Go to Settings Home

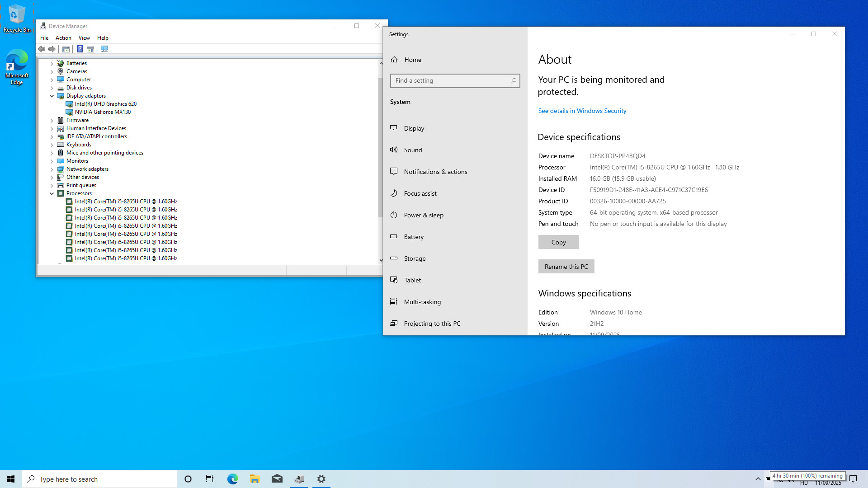pyautogui.click(x=412, y=60)
